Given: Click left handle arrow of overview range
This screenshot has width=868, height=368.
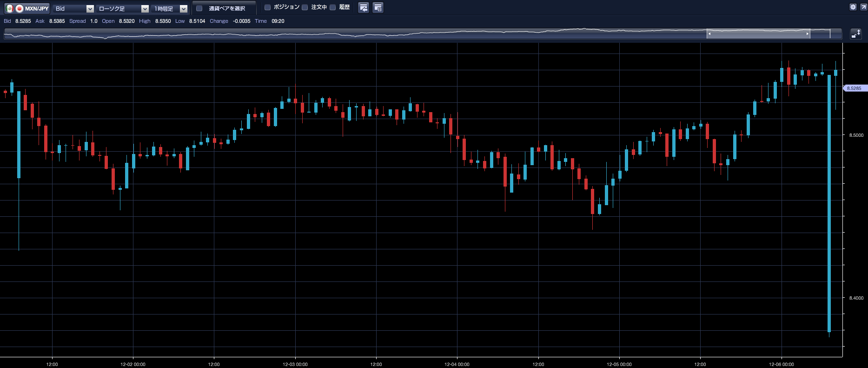Looking at the screenshot, I should (709, 34).
